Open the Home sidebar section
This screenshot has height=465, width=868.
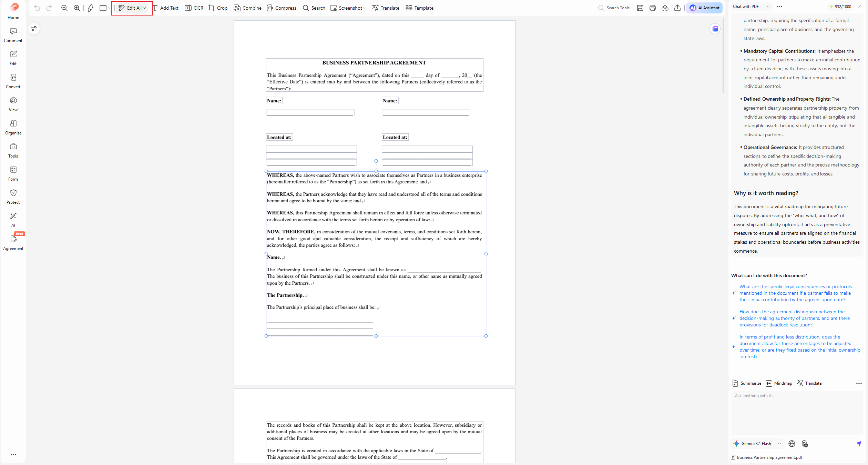tap(13, 11)
